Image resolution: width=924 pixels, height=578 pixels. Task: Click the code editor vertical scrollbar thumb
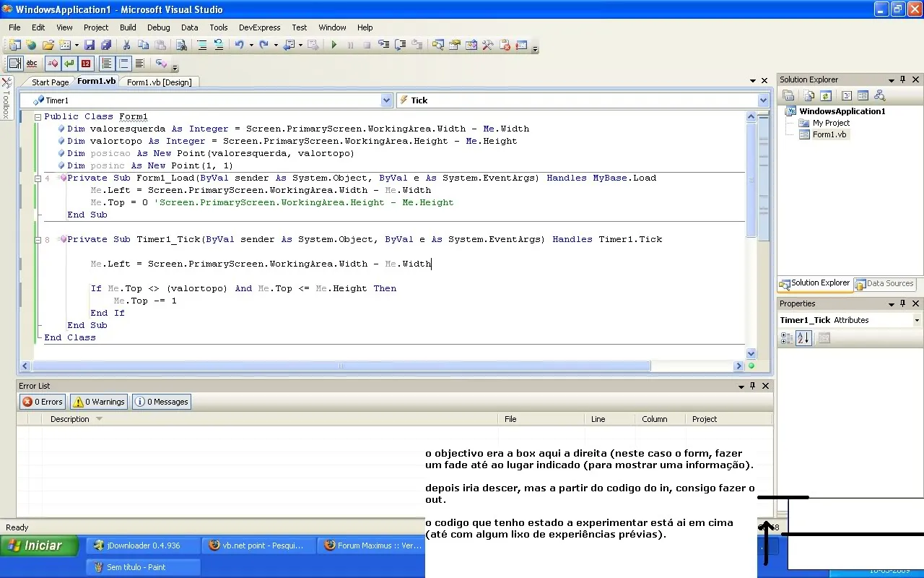point(751,180)
